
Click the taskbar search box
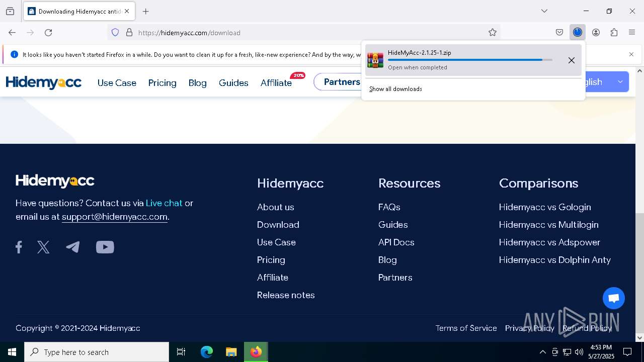click(x=97, y=352)
